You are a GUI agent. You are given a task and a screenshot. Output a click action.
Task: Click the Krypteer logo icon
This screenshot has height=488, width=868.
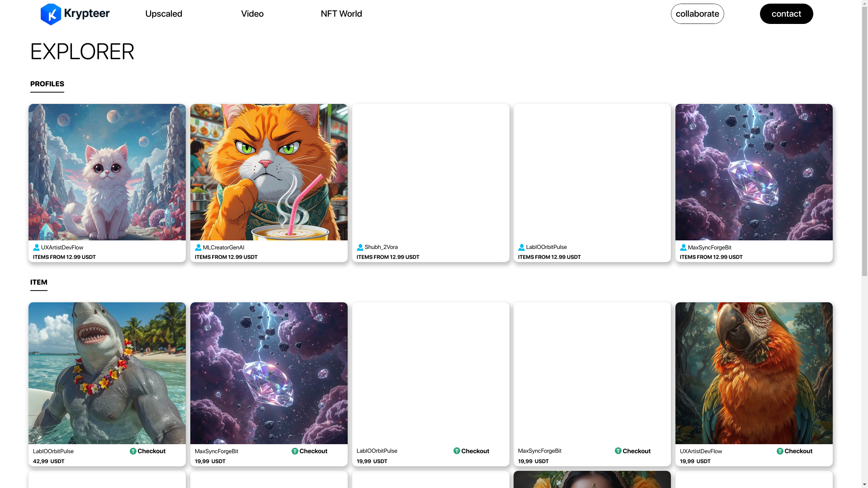(51, 14)
